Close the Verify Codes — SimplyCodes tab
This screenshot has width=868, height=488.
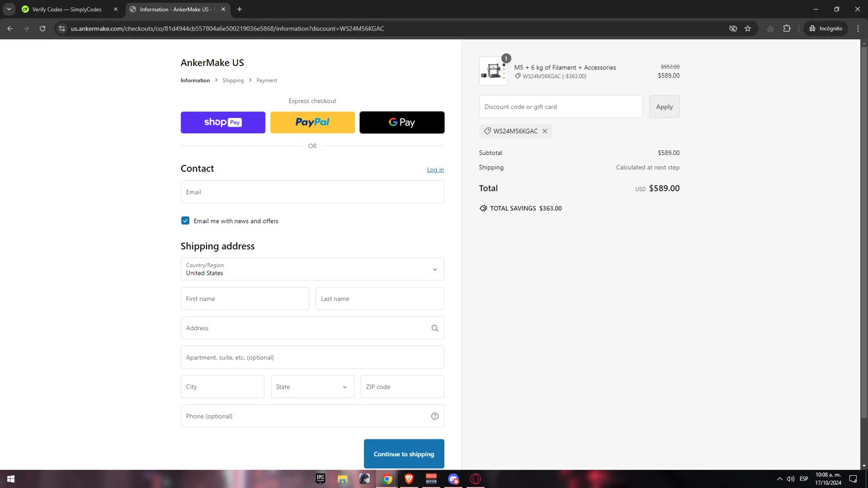tap(116, 9)
